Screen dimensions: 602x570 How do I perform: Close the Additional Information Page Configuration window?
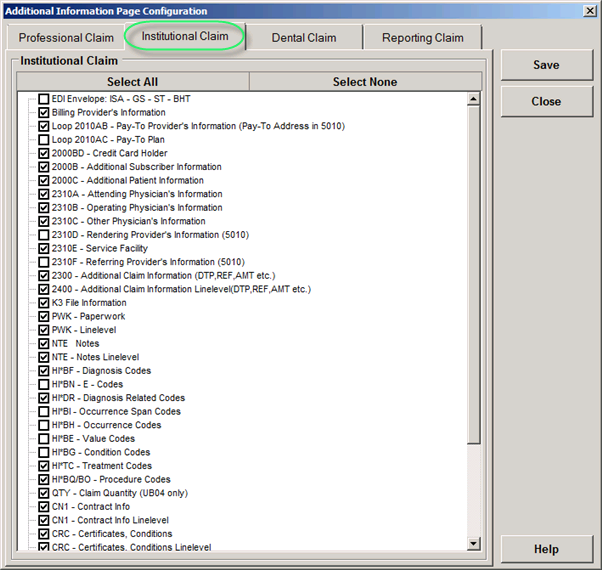[588, 10]
